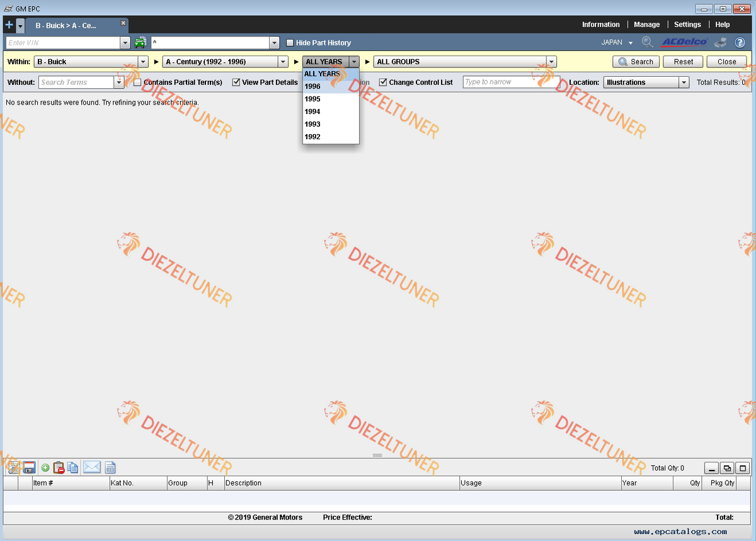Minimize the parts list panel
The width and height of the screenshot is (756, 541).
[712, 468]
